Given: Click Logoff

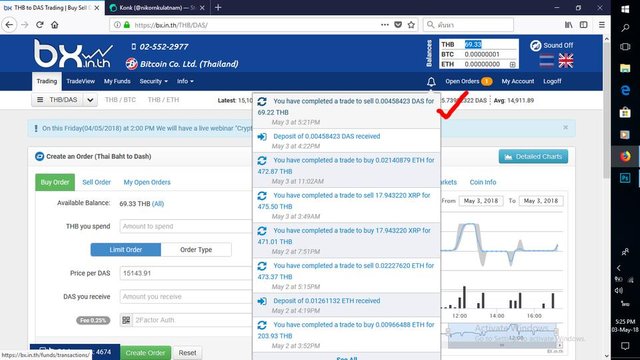Looking at the screenshot, I should (x=552, y=81).
